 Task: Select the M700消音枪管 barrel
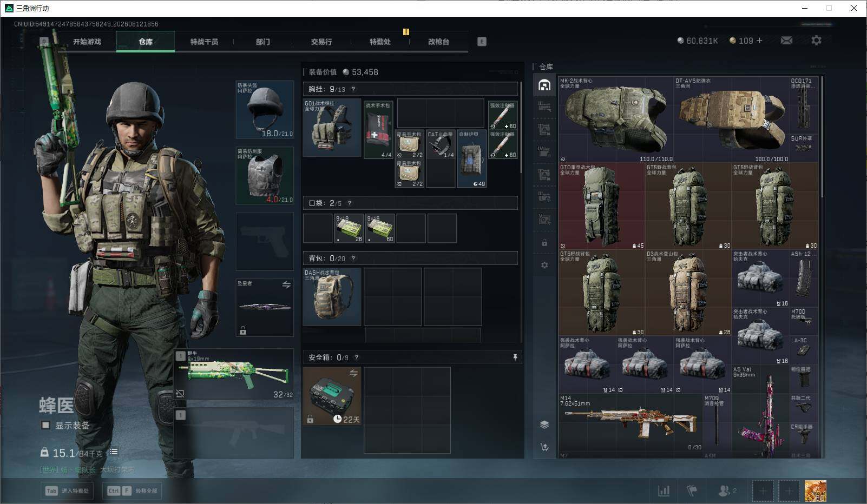tap(717, 422)
